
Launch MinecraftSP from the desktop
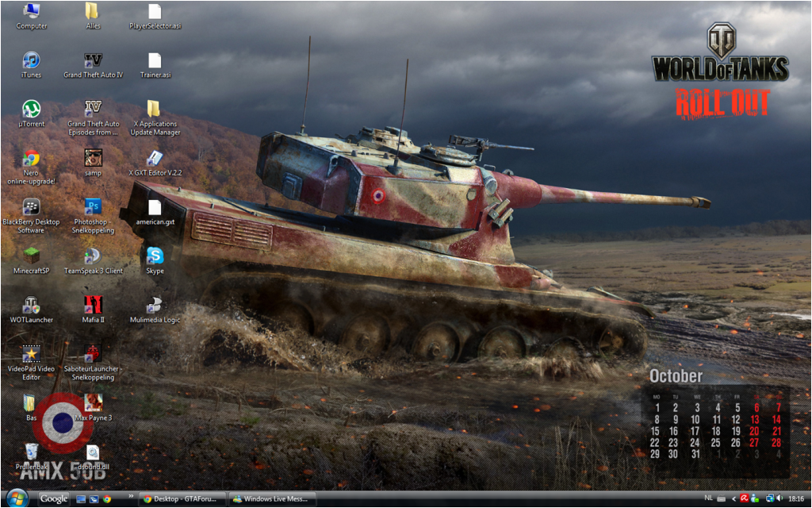click(31, 260)
